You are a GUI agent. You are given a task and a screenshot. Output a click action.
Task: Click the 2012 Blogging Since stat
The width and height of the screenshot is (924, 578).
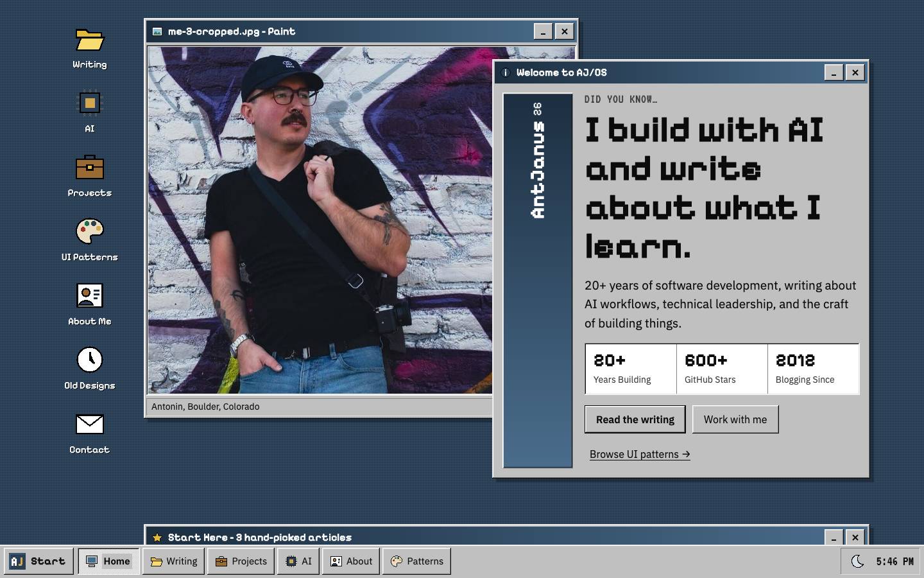pos(813,369)
